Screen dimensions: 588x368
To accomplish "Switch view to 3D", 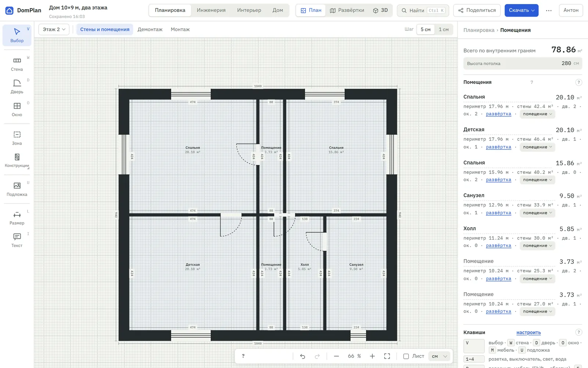I will (x=380, y=10).
